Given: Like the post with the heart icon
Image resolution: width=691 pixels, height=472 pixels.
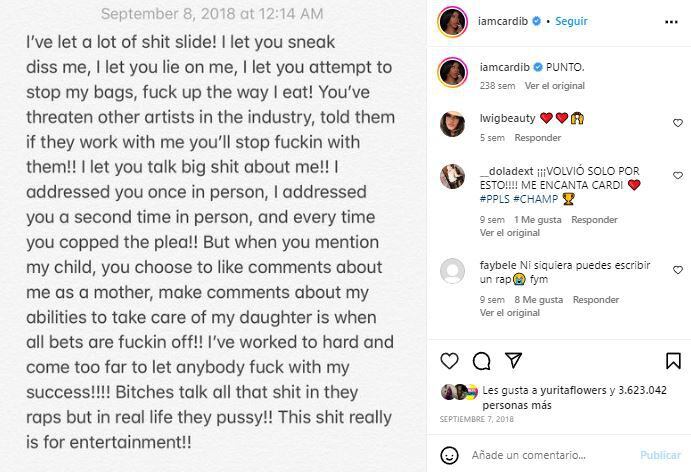Looking at the screenshot, I should point(450,360).
